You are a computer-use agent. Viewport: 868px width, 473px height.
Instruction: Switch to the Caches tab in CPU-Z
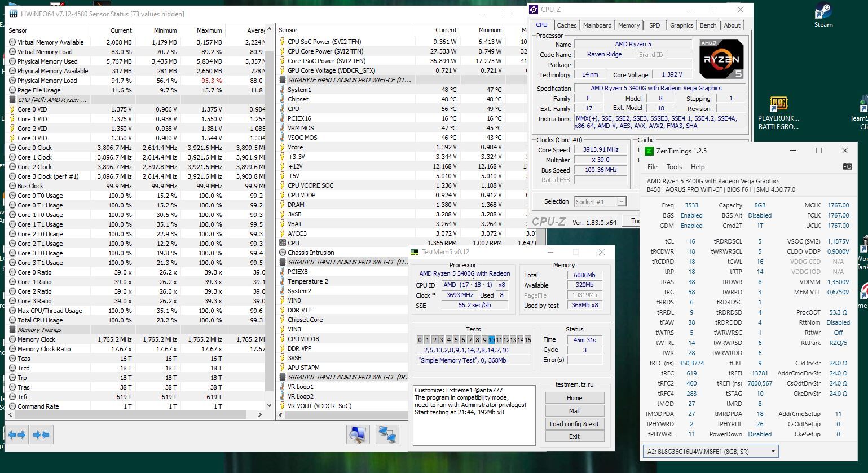pos(566,25)
